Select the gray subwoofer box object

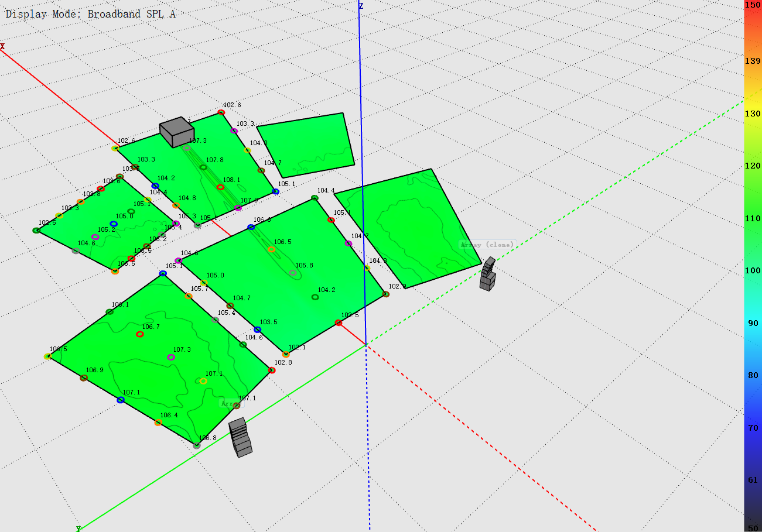(176, 132)
